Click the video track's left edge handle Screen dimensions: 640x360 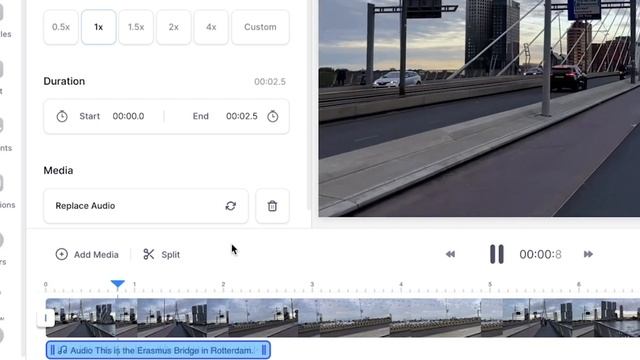pyautogui.click(x=46, y=318)
